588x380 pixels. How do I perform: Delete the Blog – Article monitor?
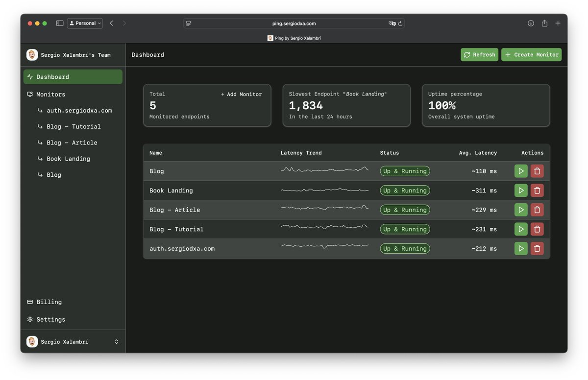pos(537,210)
